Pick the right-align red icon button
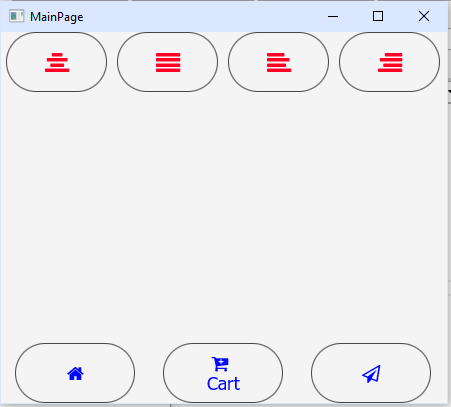The width and height of the screenshot is (451, 407). [390, 62]
